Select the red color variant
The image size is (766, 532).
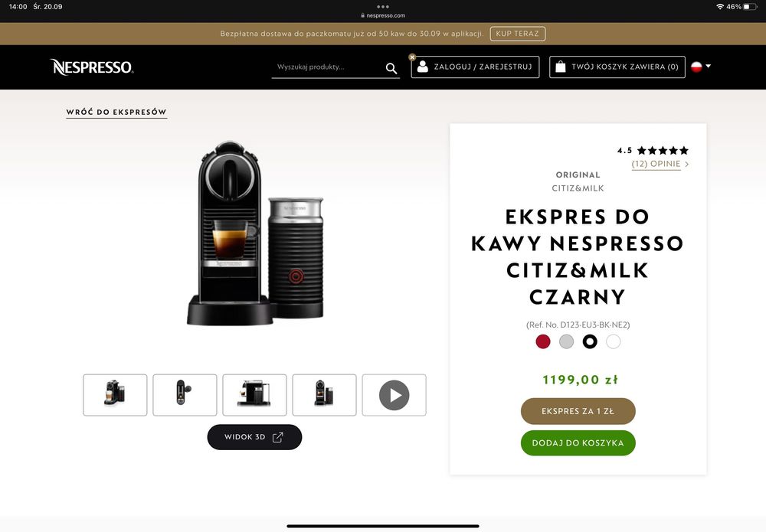(543, 341)
